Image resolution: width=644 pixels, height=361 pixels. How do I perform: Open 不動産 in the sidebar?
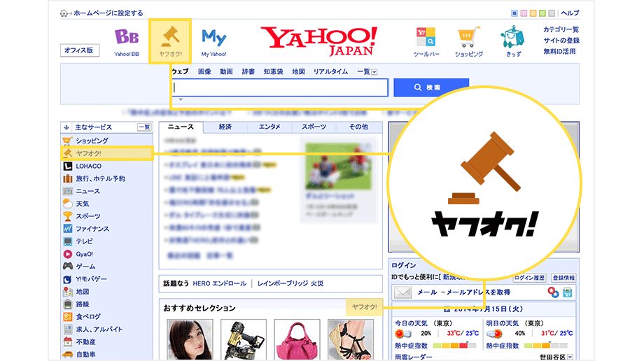(86, 341)
